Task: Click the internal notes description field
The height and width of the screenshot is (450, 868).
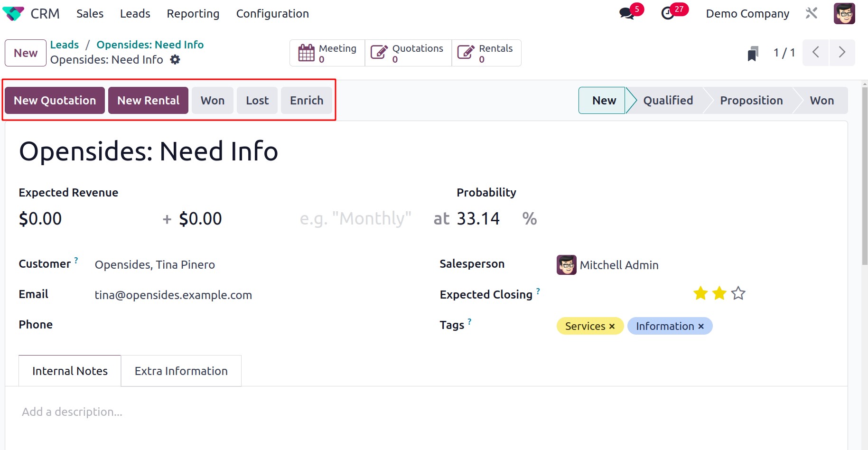Action: click(190, 412)
